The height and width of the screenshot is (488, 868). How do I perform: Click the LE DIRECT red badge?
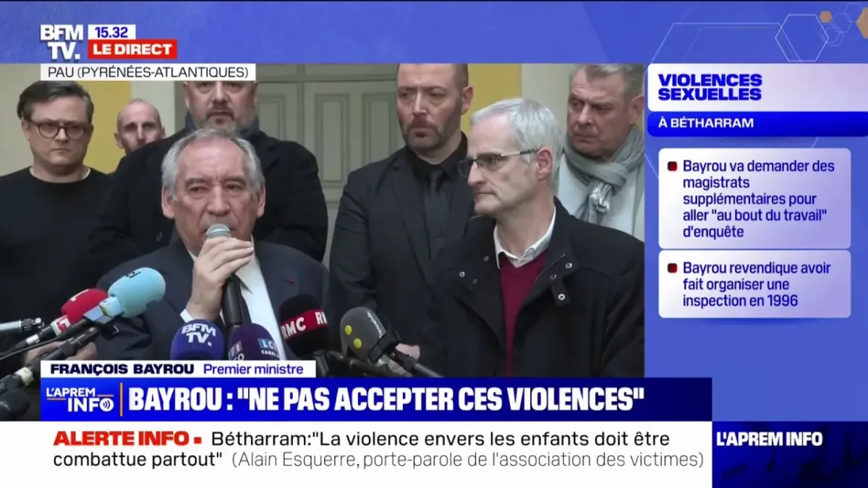point(132,50)
